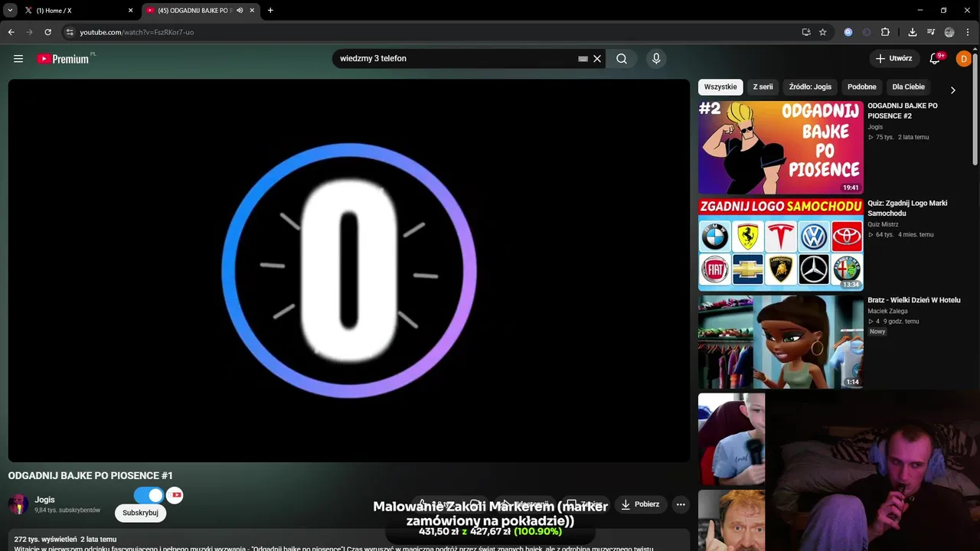Open the orange D account avatar menu
980x551 pixels.
(x=964, y=59)
